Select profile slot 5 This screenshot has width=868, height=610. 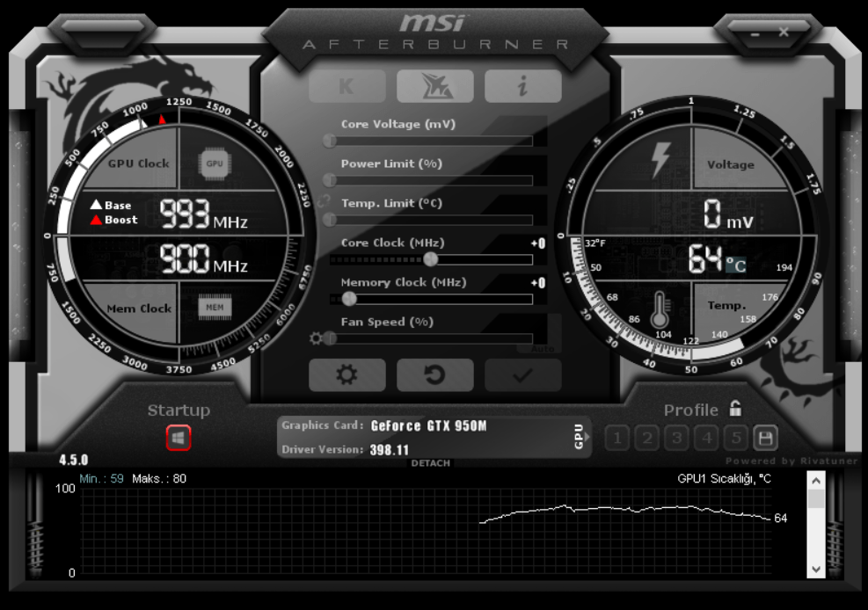tap(736, 439)
